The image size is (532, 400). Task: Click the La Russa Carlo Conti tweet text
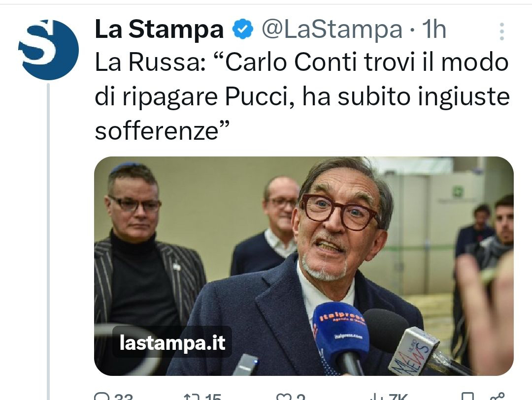tap(302, 96)
